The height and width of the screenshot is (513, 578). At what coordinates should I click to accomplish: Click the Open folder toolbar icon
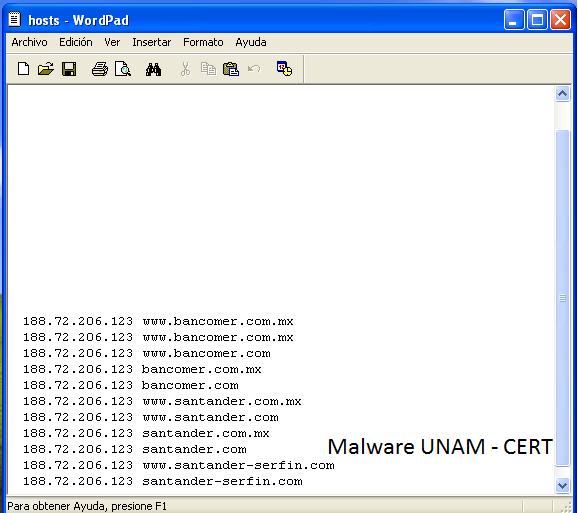(46, 69)
